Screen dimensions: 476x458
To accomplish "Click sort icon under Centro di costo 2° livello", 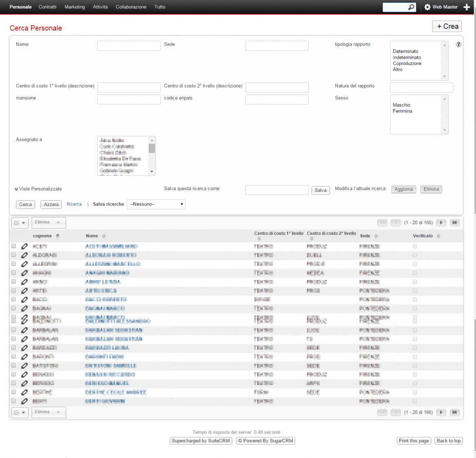I will pyautogui.click(x=312, y=239).
